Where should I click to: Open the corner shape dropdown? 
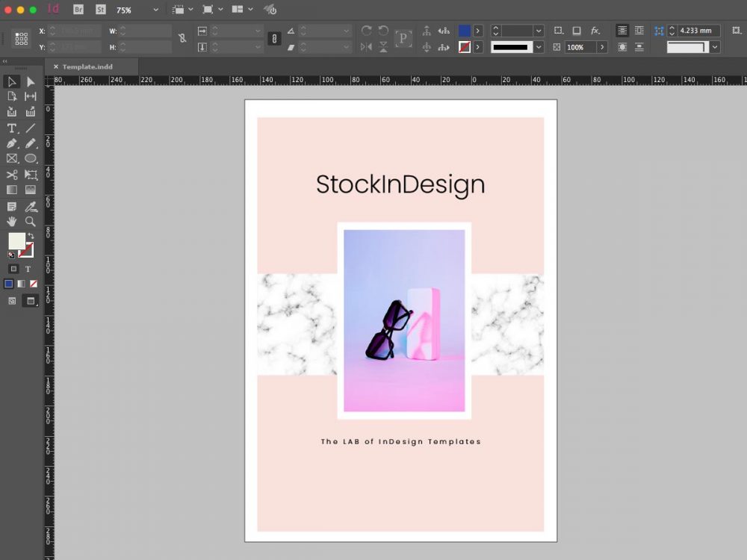pos(715,47)
